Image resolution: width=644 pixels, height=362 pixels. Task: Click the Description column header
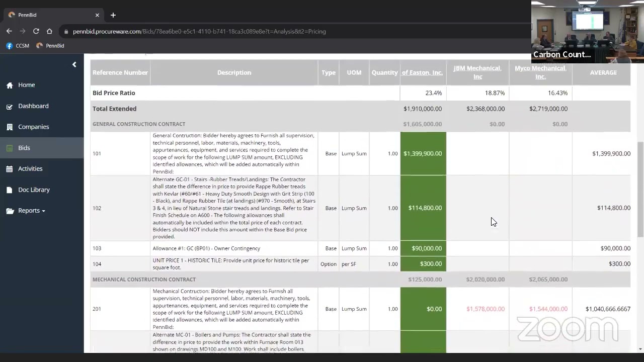point(234,72)
